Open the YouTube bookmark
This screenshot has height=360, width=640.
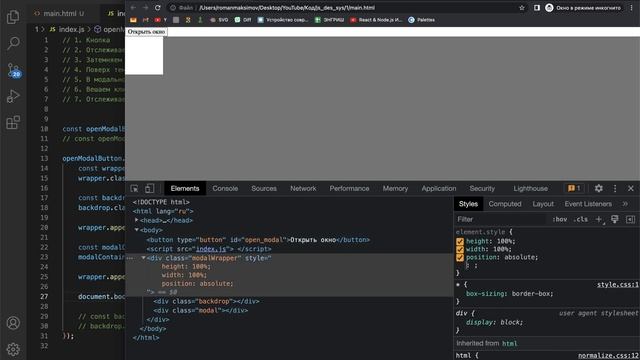point(160,20)
